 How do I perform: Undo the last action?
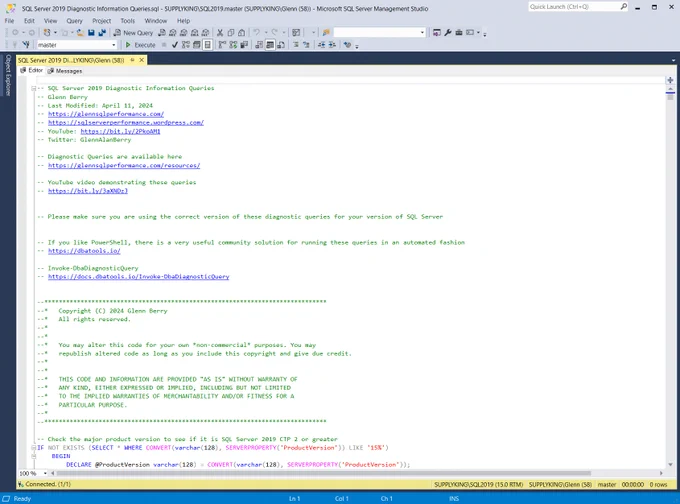[257, 33]
